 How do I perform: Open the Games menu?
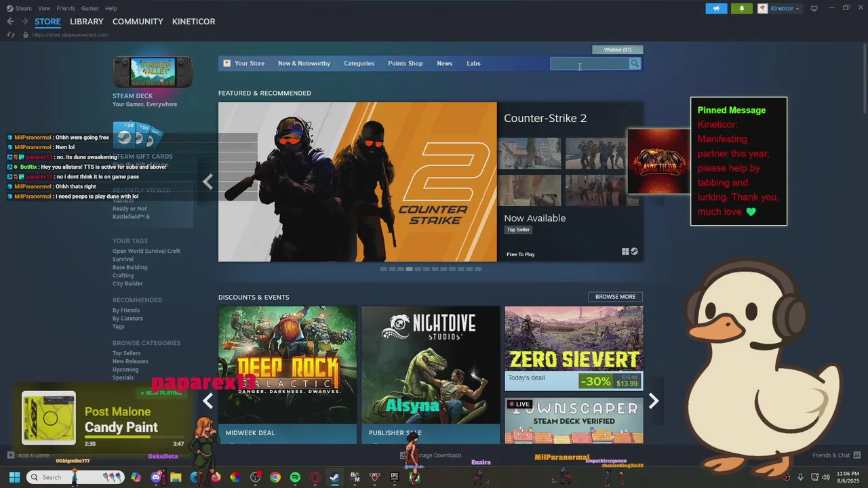click(90, 8)
